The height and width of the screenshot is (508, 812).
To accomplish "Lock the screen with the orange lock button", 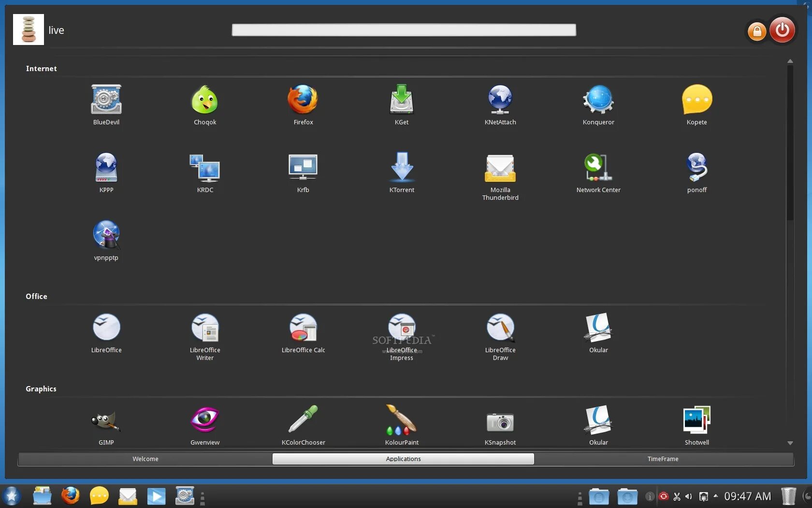I will coord(757,31).
